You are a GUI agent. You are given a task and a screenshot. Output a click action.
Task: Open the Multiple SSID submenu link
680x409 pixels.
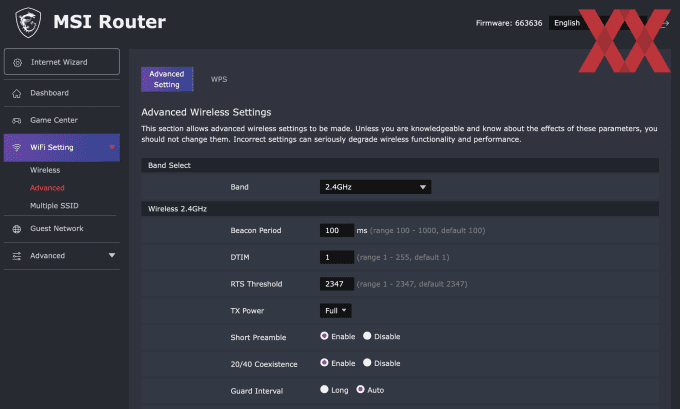pyautogui.click(x=54, y=206)
